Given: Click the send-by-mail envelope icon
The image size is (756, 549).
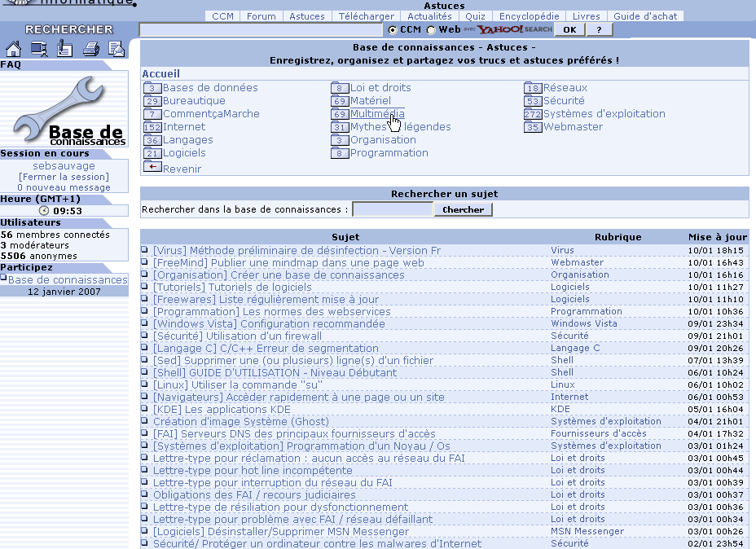Looking at the screenshot, I should pyautogui.click(x=116, y=49).
